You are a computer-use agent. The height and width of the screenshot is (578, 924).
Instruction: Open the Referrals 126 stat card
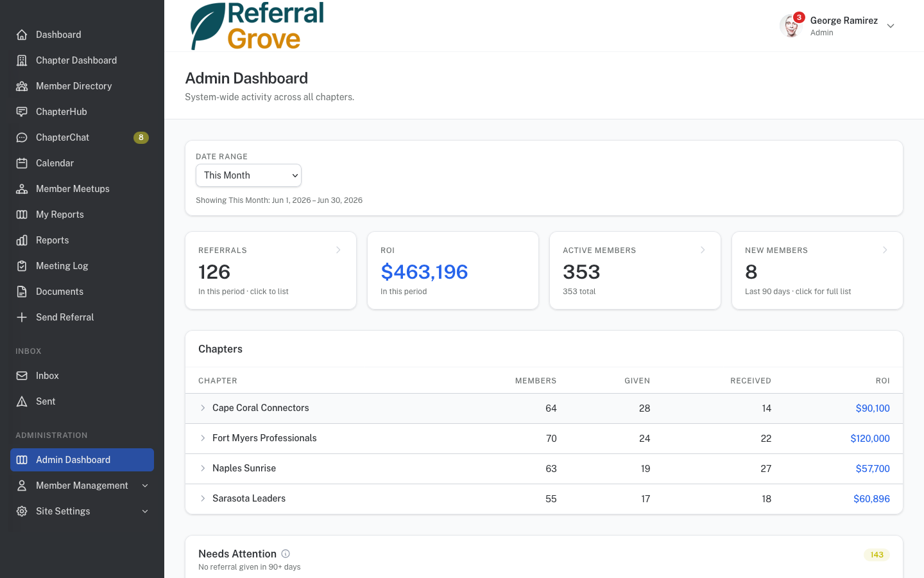click(271, 270)
